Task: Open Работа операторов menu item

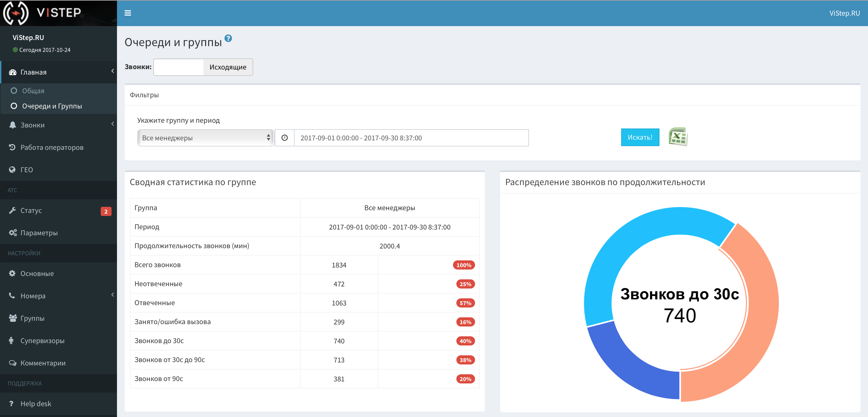Action: click(x=59, y=147)
